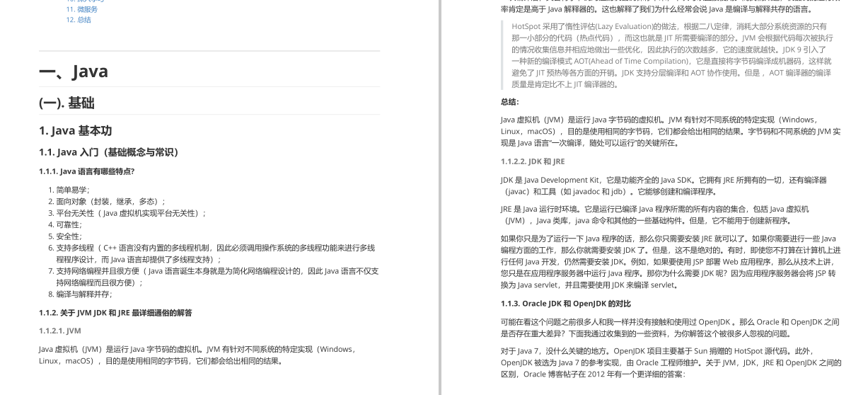Viewport: 868px width, 395px height.
Task: Click list item '安全性;'
Action: pyautogui.click(x=69, y=236)
